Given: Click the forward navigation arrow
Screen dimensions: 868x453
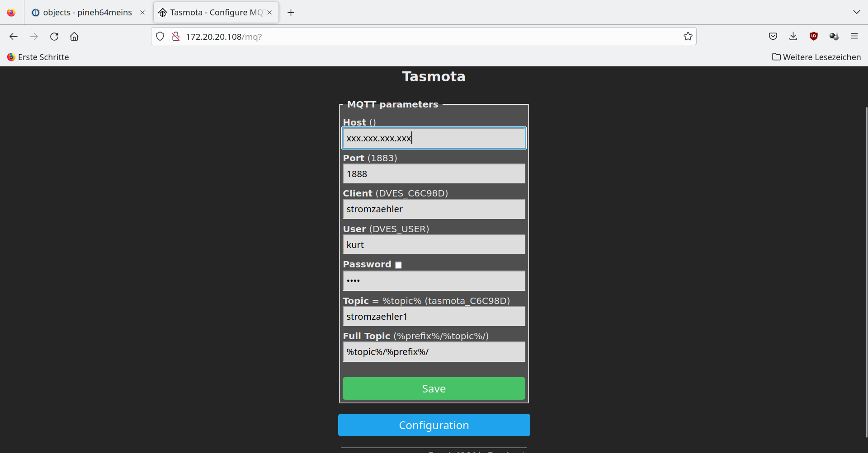Looking at the screenshot, I should coord(34,37).
